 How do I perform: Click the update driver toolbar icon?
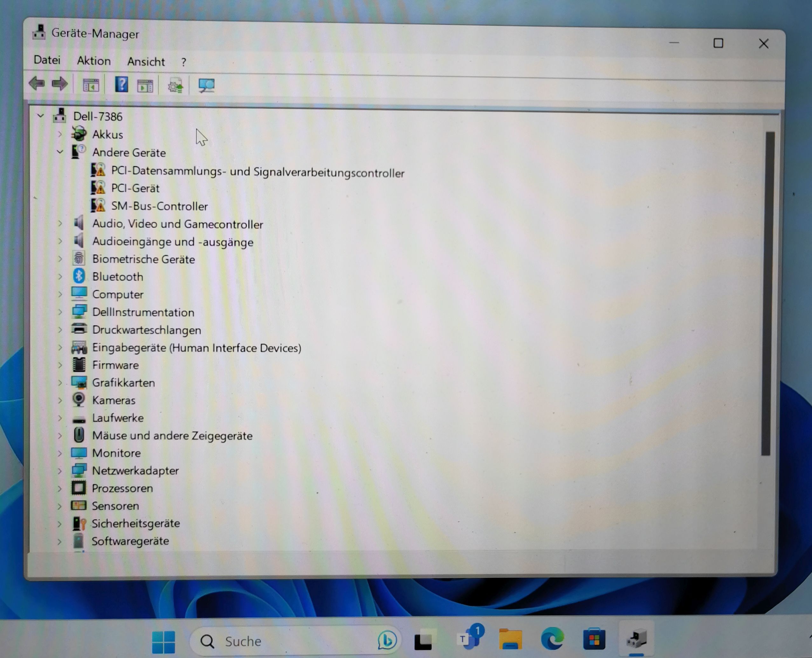[x=175, y=86]
